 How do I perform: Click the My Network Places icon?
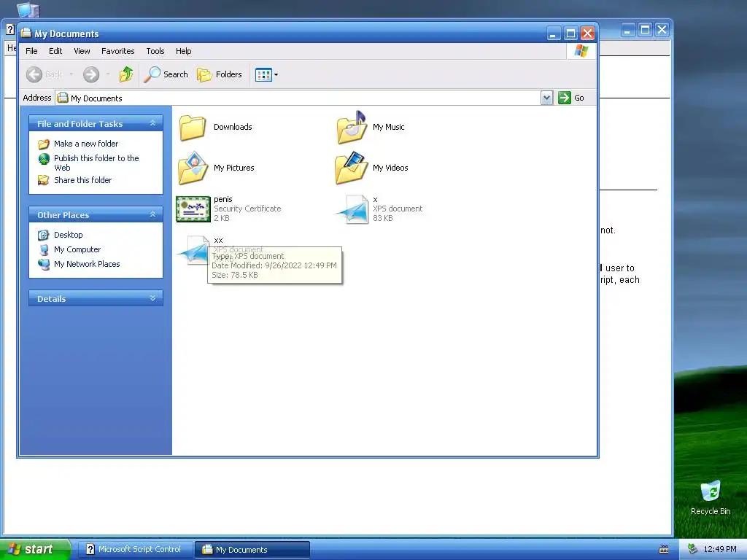44,264
